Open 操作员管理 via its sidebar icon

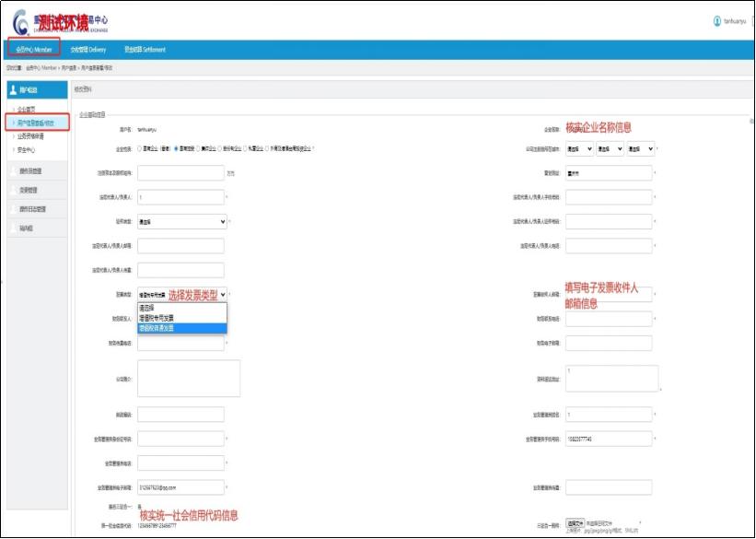tap(12, 170)
